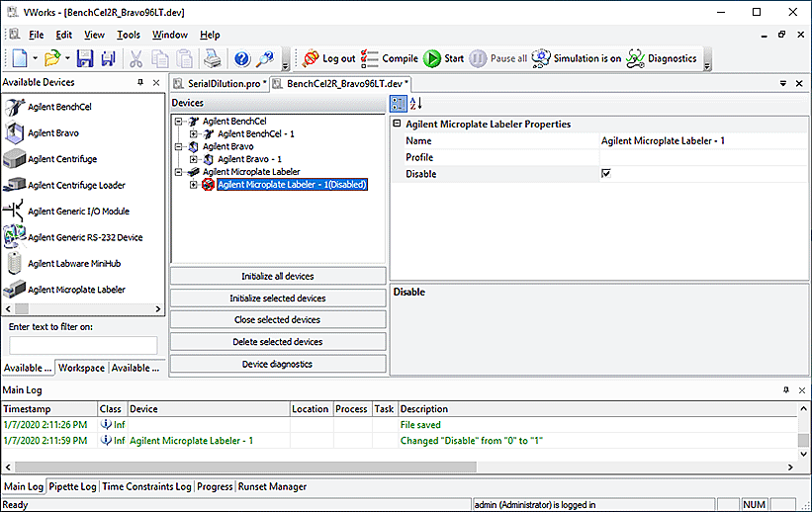Open the File menu
Image resolution: width=812 pixels, height=512 pixels.
click(37, 35)
